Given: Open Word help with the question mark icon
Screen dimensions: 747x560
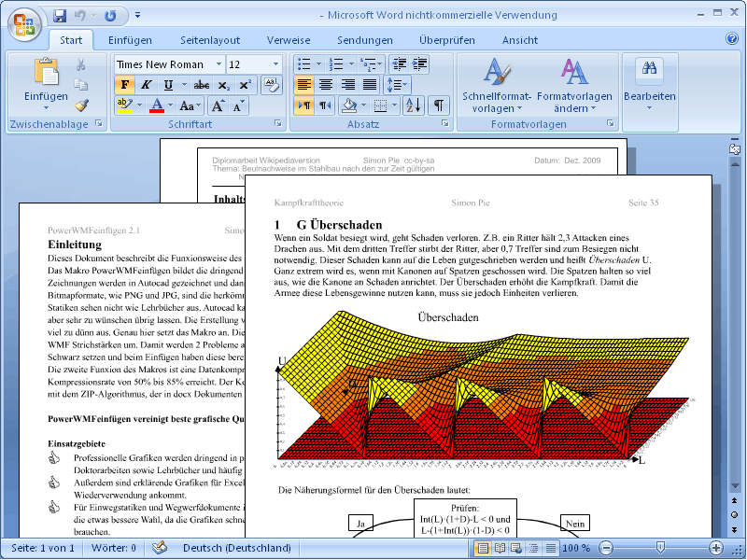Looking at the screenshot, I should click(732, 39).
